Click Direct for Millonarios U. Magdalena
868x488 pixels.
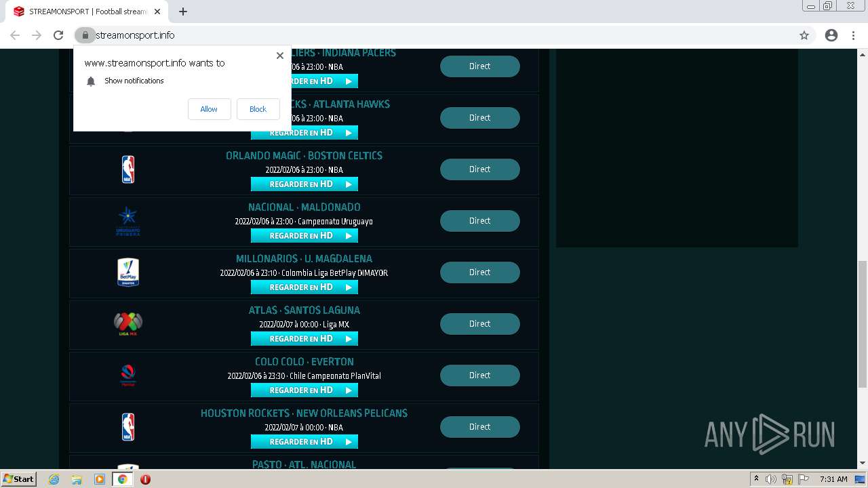[x=479, y=272]
